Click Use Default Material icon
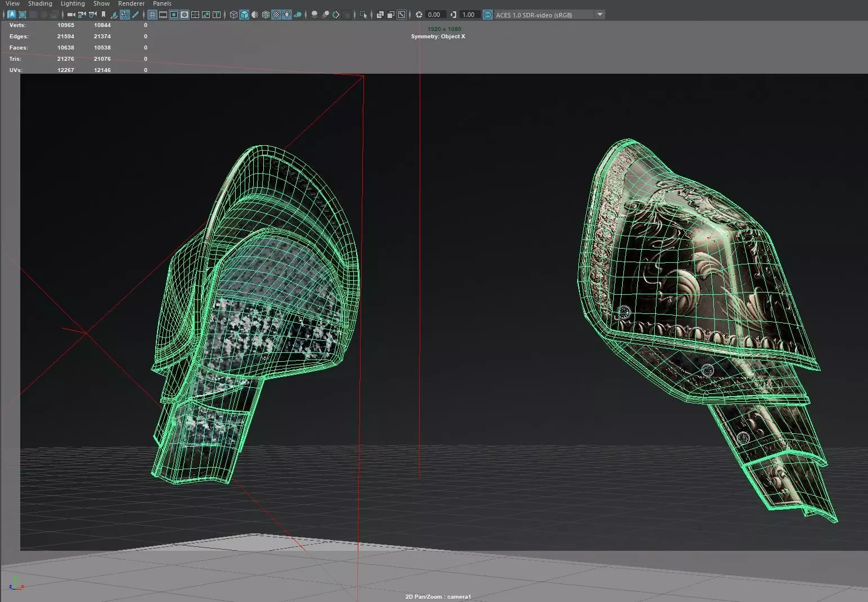This screenshot has width=868, height=602. (255, 15)
